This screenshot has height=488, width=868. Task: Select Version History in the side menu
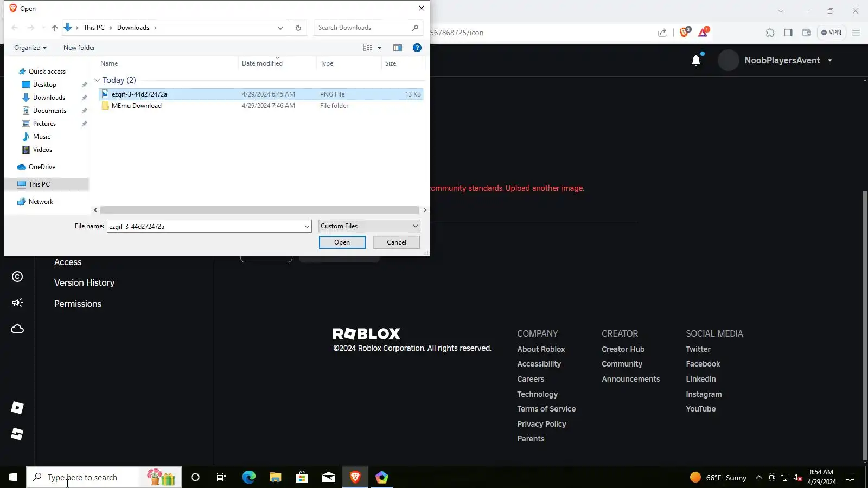84,282
